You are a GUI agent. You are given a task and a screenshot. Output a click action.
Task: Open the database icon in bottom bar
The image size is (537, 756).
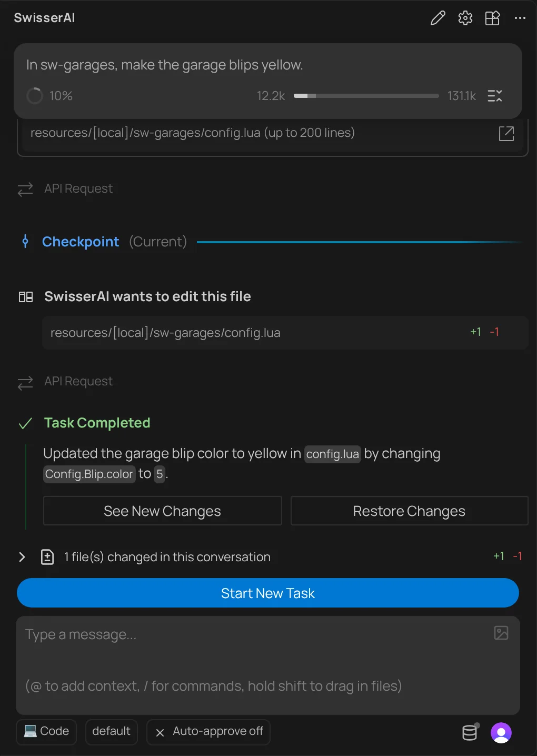click(x=470, y=732)
